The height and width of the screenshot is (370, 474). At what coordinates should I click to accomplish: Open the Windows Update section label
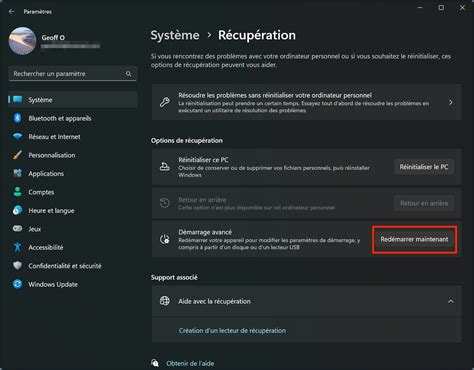click(53, 284)
